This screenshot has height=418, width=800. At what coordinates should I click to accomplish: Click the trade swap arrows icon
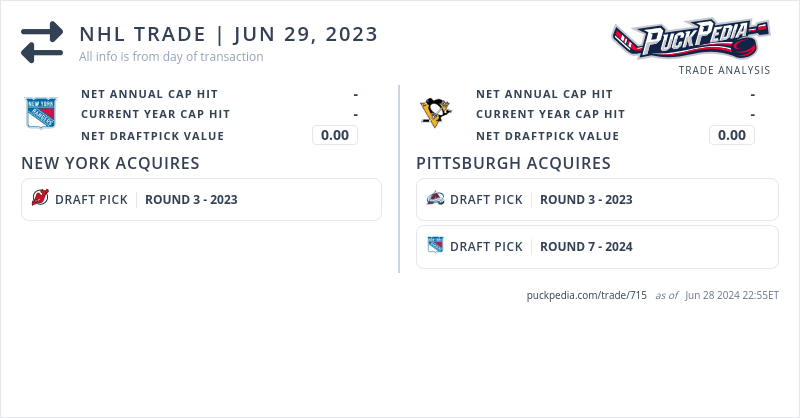42,42
